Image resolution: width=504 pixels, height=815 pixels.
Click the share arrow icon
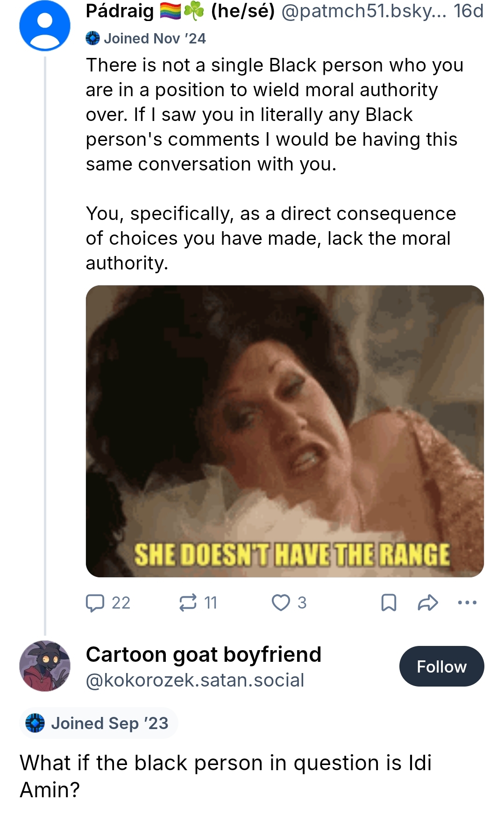click(427, 602)
